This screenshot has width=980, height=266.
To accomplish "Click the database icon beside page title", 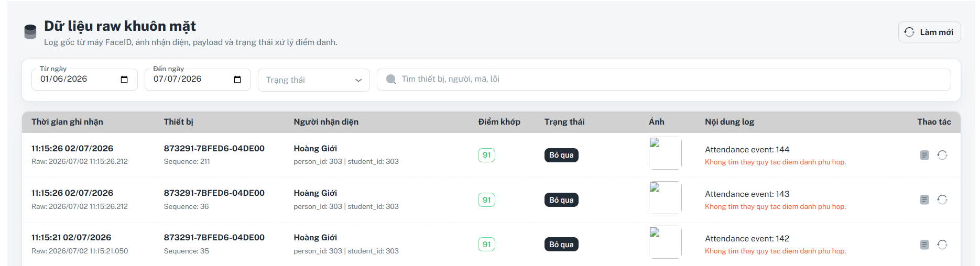I will (30, 32).
